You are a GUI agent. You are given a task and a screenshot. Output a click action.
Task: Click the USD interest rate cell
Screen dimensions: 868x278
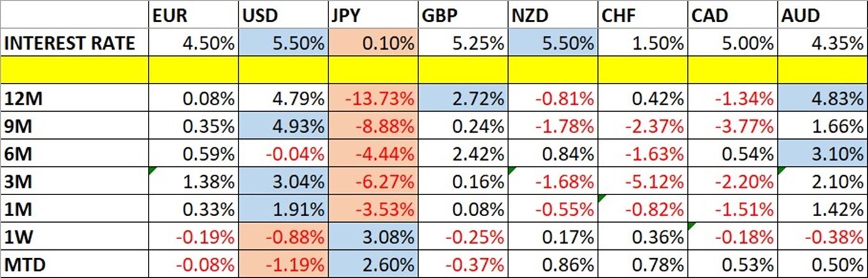283,43
